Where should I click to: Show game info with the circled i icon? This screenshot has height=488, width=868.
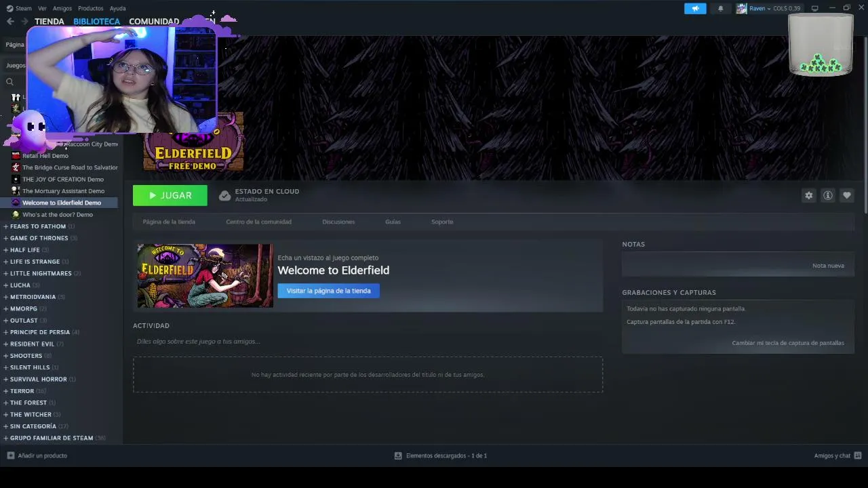[x=828, y=195]
